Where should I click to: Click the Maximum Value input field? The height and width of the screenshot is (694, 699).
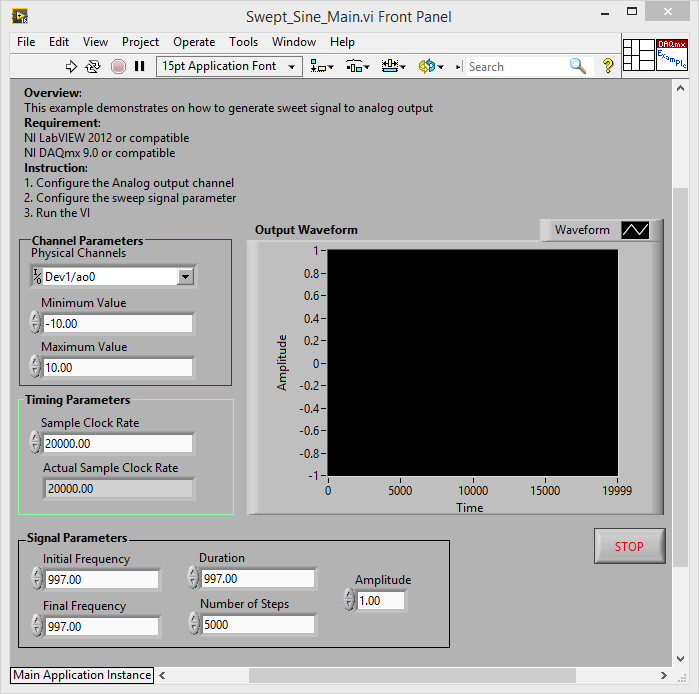click(118, 368)
